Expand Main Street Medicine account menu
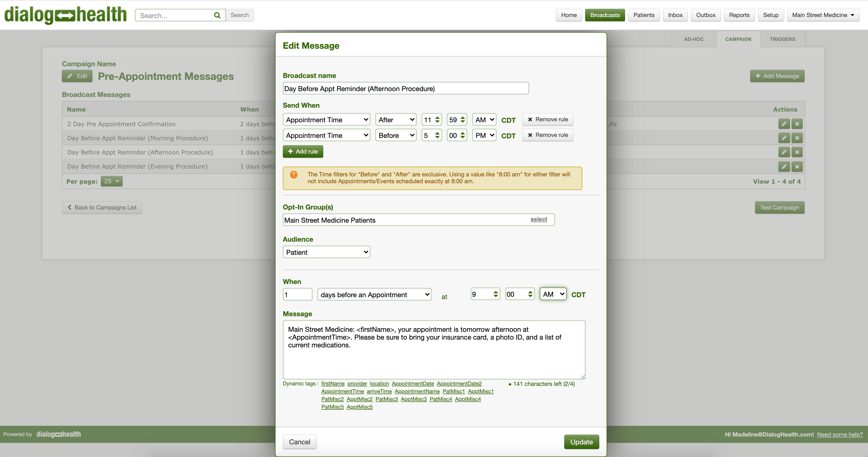The image size is (868, 457). click(823, 15)
